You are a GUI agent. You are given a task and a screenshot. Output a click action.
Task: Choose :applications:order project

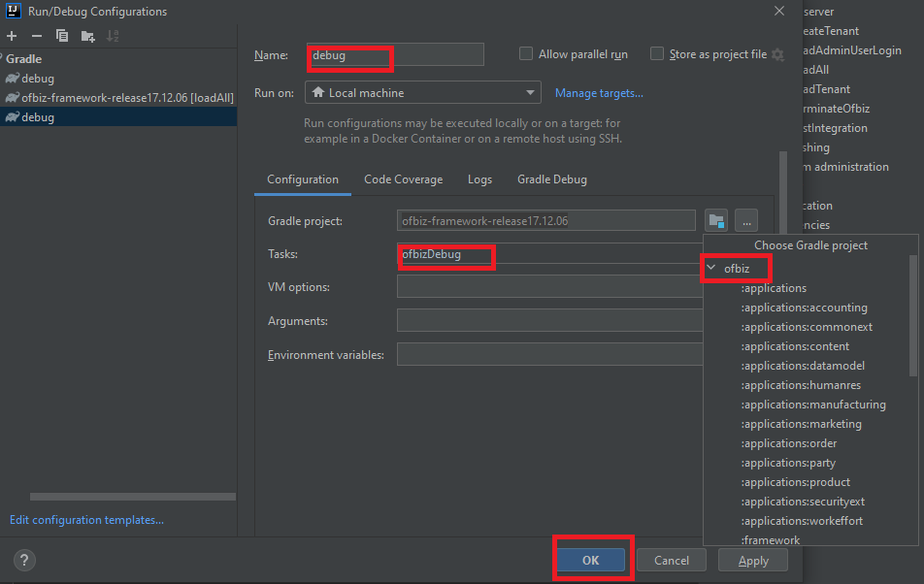click(x=788, y=443)
